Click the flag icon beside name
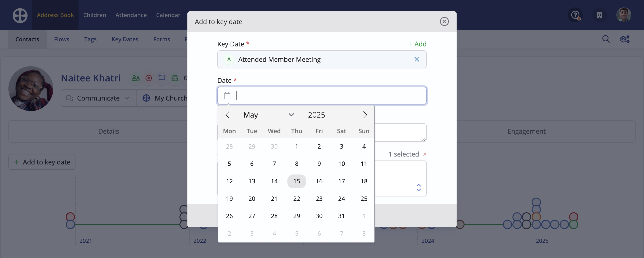Image resolution: width=644 pixels, height=258 pixels. (162, 78)
